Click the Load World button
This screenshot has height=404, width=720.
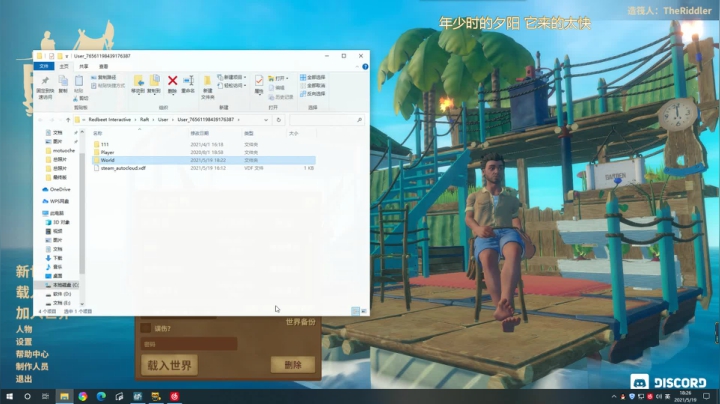(169, 365)
